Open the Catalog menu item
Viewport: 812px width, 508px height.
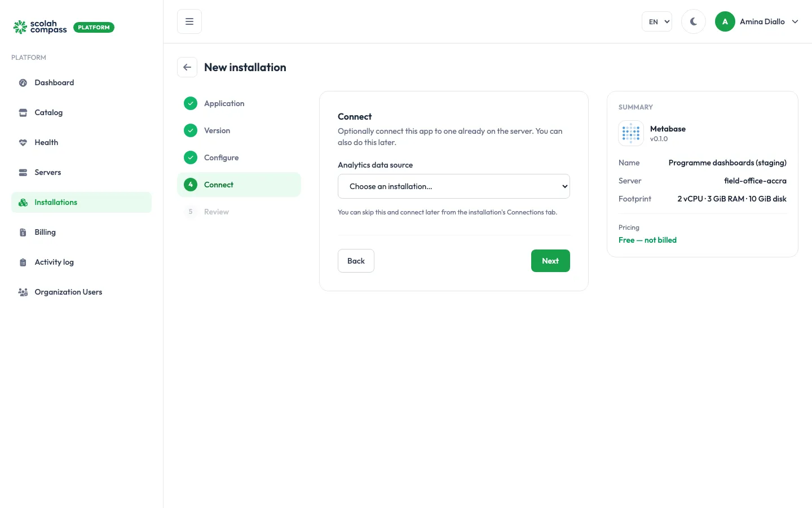[x=81, y=112]
